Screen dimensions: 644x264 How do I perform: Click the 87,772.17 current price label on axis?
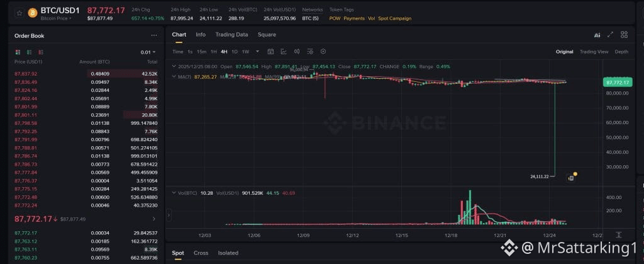coord(616,83)
